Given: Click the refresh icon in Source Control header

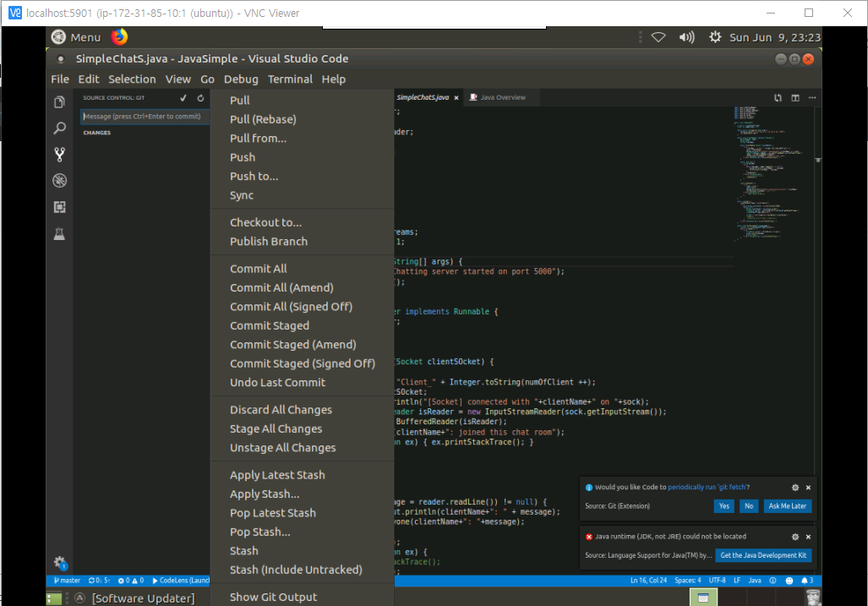Looking at the screenshot, I should tap(200, 98).
